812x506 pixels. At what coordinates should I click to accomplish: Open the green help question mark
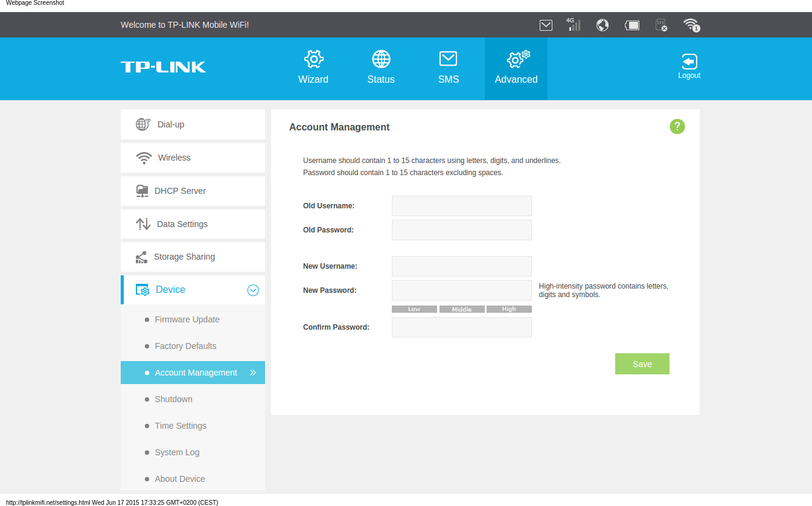[677, 127]
